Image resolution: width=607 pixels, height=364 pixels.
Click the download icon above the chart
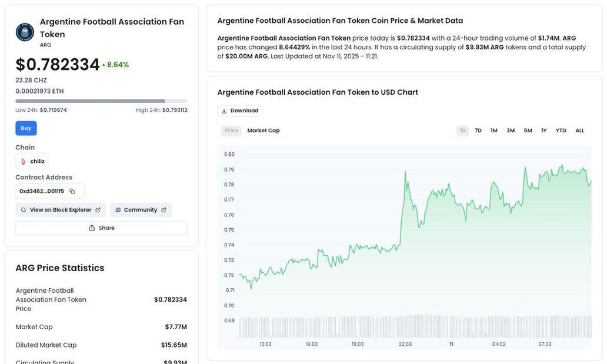(x=224, y=111)
